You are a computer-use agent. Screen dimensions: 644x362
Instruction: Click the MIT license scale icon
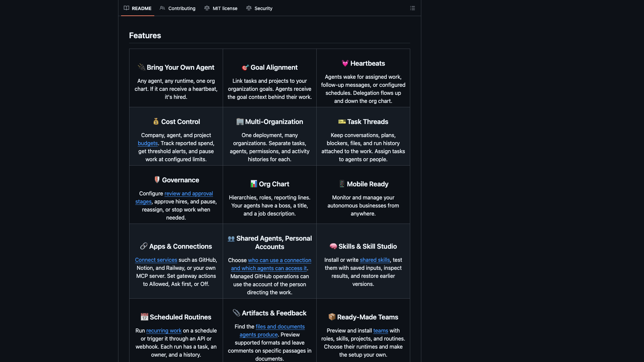tap(207, 8)
